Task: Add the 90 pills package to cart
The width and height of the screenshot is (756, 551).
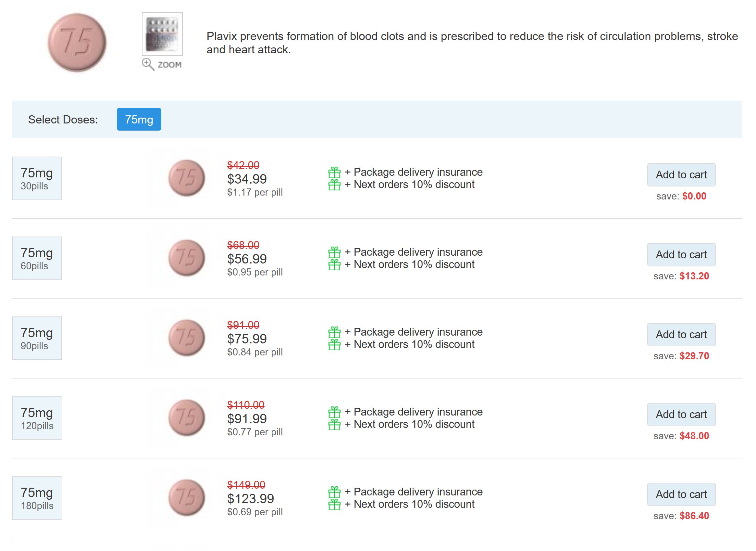Action: pos(681,335)
